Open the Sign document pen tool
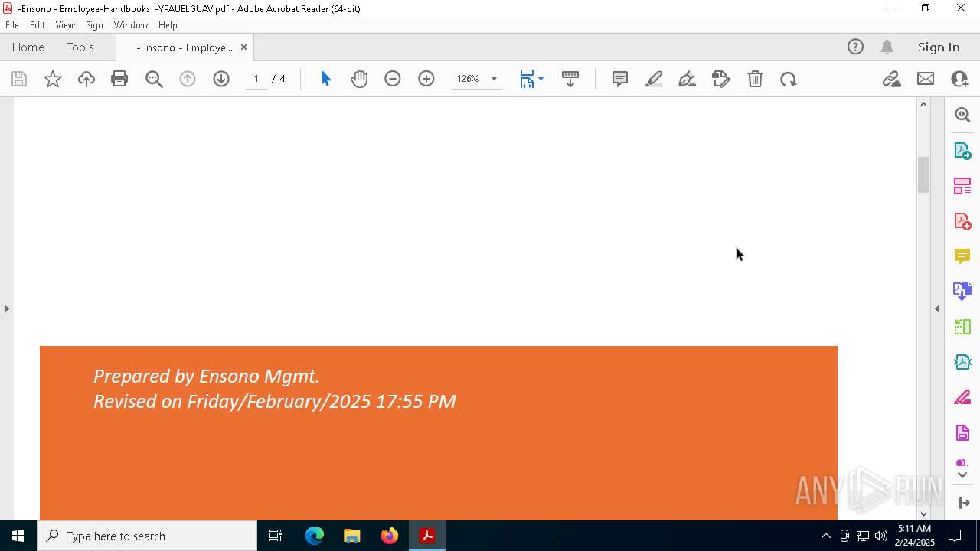 tap(688, 79)
